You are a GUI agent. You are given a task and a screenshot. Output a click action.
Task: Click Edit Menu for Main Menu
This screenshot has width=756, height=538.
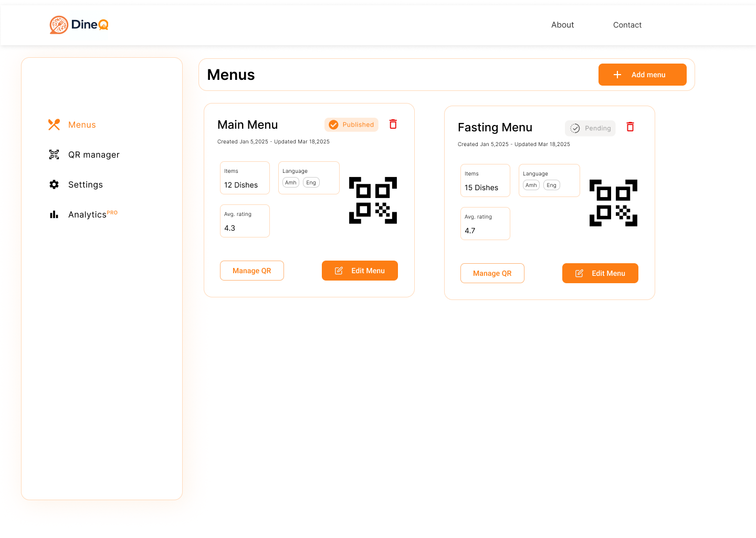[x=360, y=271]
